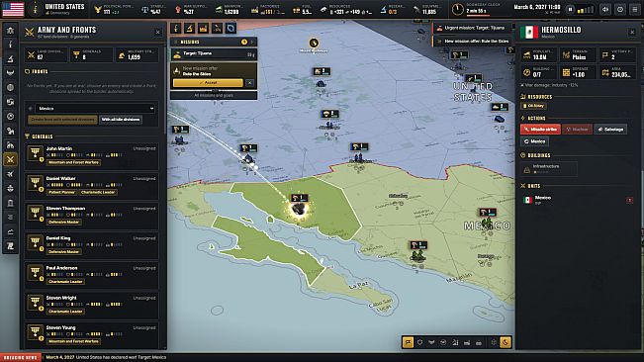644x362 pixels.
Task: Select the factory map toolbar icon
Action: [204, 28]
